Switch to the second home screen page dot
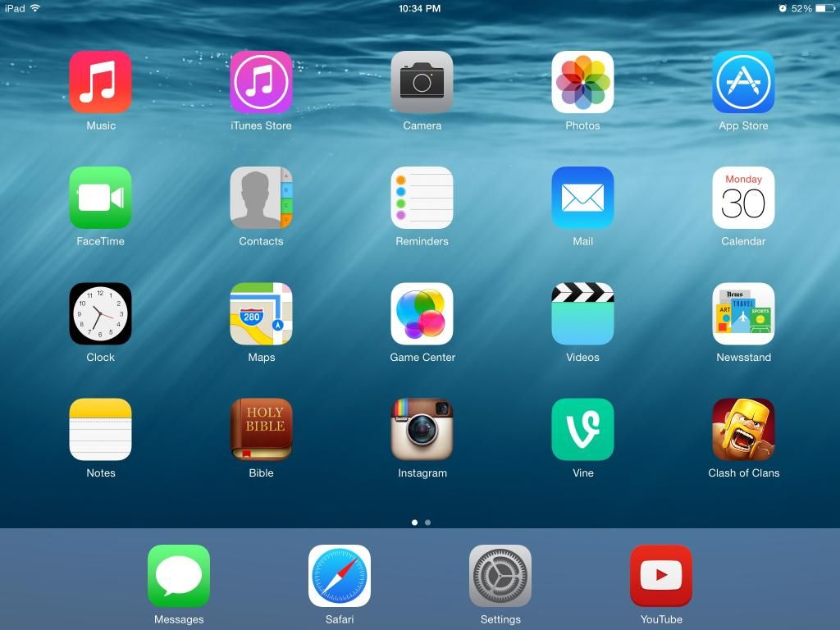Screen dimensions: 840x630 pos(427,523)
